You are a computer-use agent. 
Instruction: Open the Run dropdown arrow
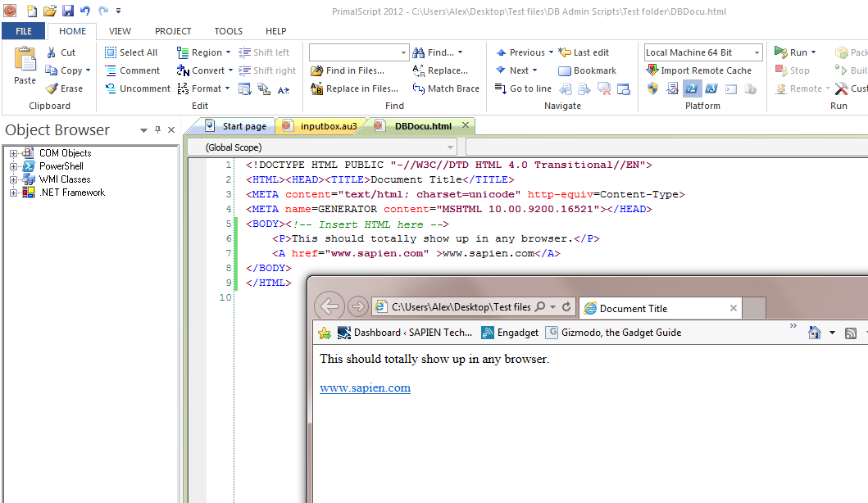coord(813,52)
